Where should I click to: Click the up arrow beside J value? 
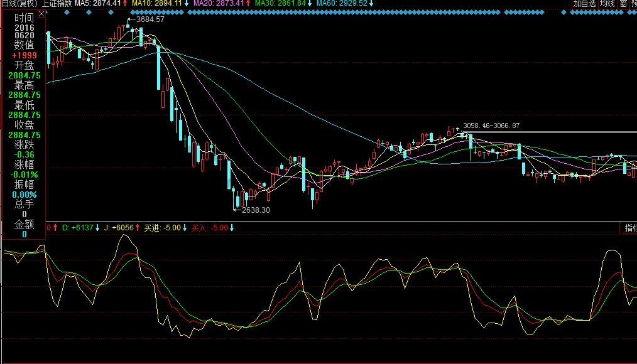pos(137,227)
